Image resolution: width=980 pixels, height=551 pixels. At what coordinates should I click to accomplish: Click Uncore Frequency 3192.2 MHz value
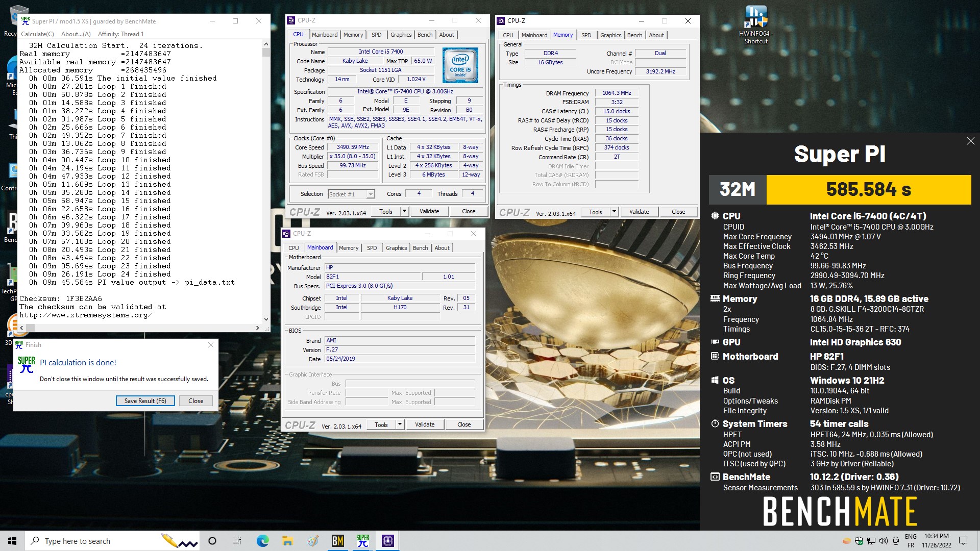click(660, 71)
